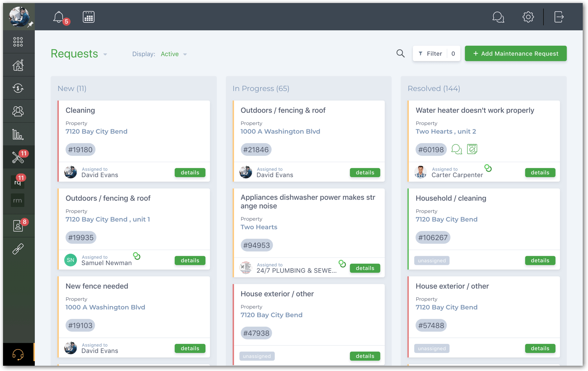Open the Payments currency-sync icon
Viewport: 588px width, 371px height.
click(x=18, y=88)
